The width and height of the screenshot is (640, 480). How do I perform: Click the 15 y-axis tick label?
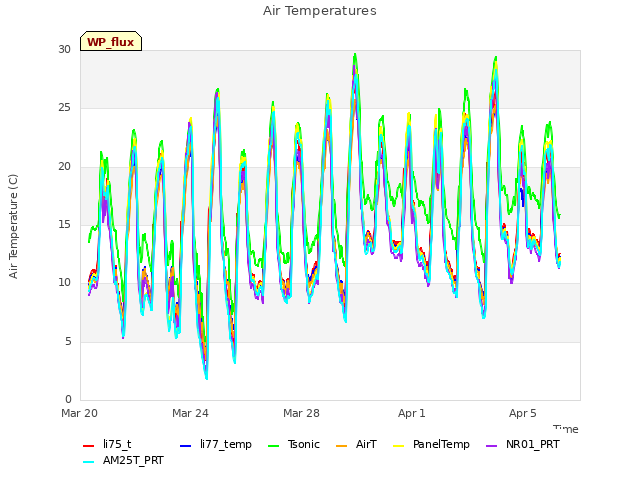(64, 224)
